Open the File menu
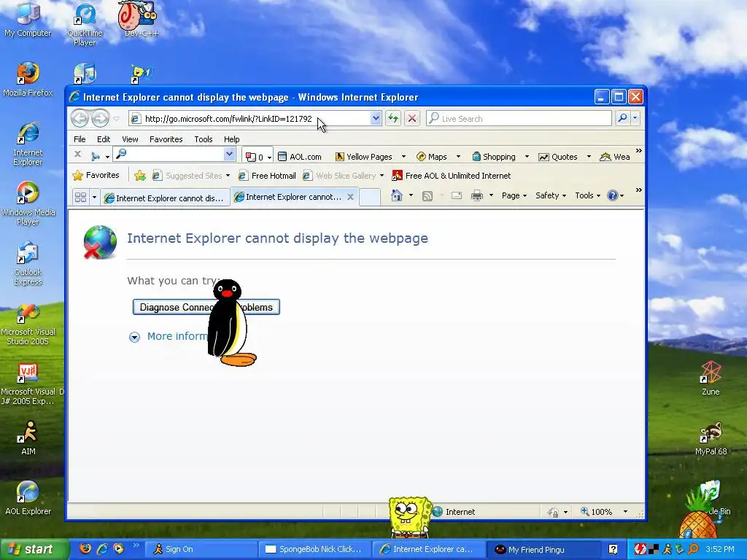The width and height of the screenshot is (747, 560). [80, 139]
